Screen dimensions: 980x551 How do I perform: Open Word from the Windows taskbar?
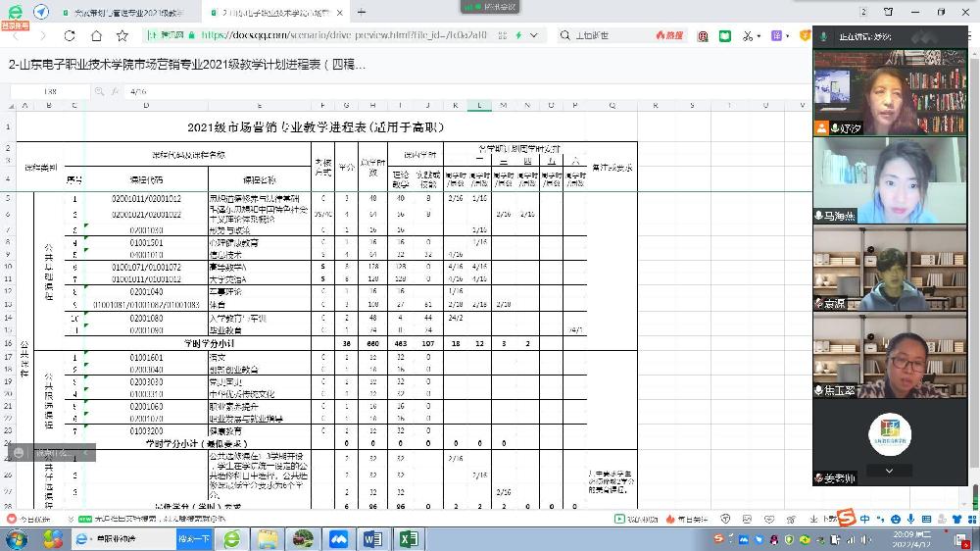(373, 538)
